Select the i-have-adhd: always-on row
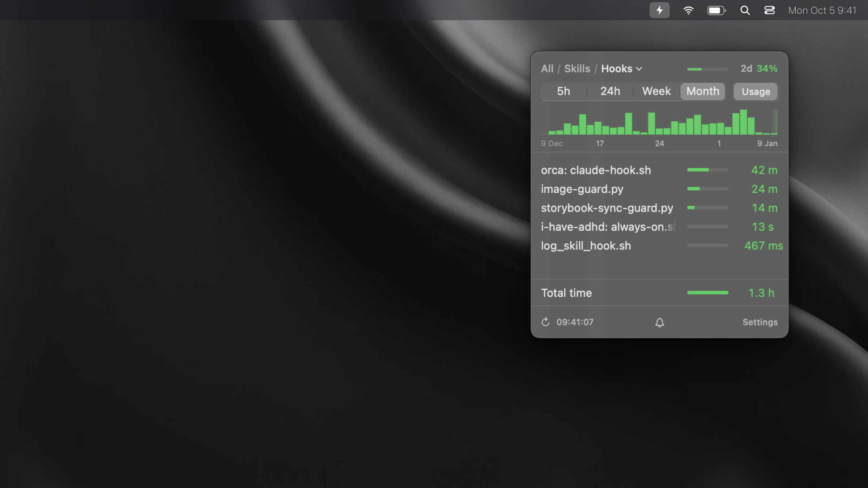Viewport: 868px width, 488px height. pyautogui.click(x=659, y=227)
